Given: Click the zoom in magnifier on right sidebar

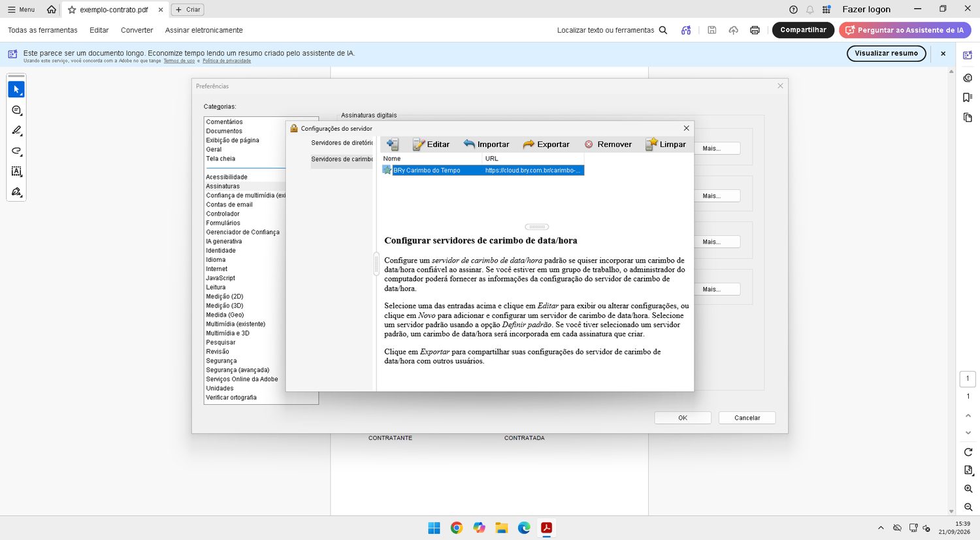Looking at the screenshot, I should point(968,488).
